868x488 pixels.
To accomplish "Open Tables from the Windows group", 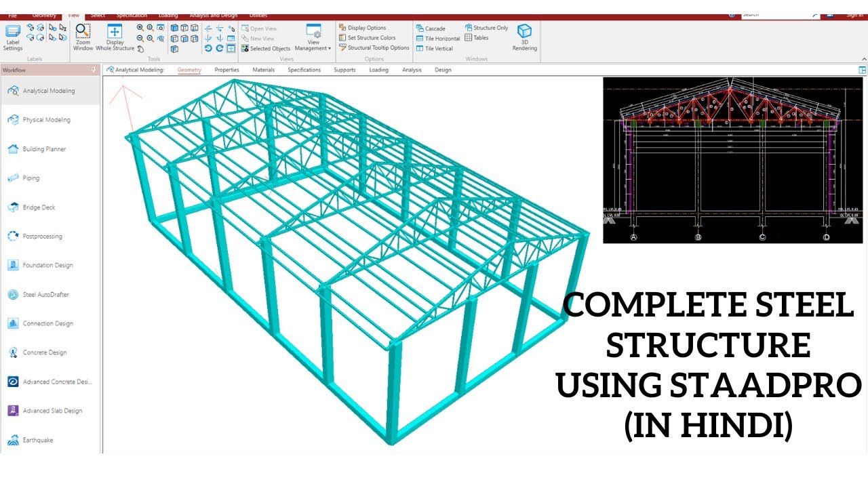I will [x=477, y=38].
